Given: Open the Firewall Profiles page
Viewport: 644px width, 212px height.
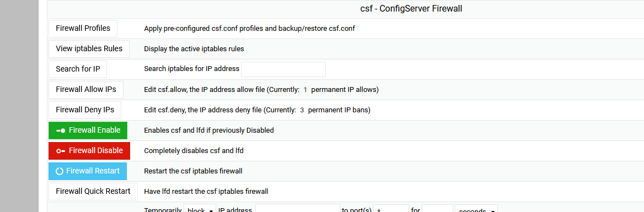Looking at the screenshot, I should tap(83, 28).
